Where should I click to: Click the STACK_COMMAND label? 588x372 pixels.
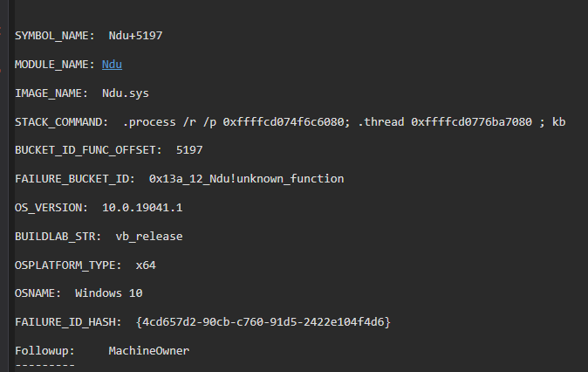pos(61,121)
